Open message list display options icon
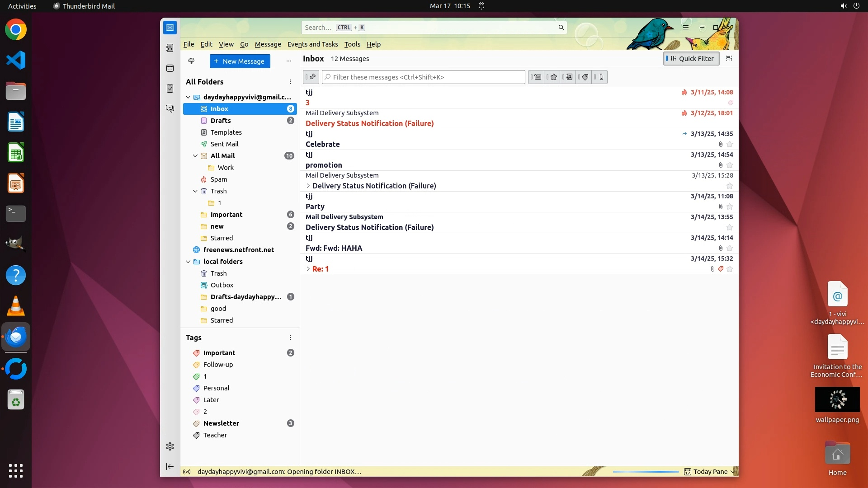The height and width of the screenshot is (488, 868). [x=729, y=58]
